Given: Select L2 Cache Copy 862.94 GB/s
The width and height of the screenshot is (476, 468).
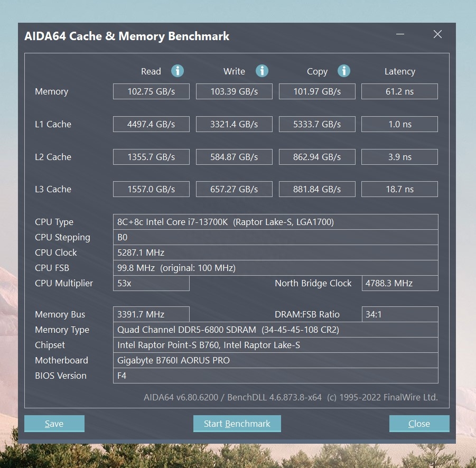Looking at the screenshot, I should pos(317,157).
